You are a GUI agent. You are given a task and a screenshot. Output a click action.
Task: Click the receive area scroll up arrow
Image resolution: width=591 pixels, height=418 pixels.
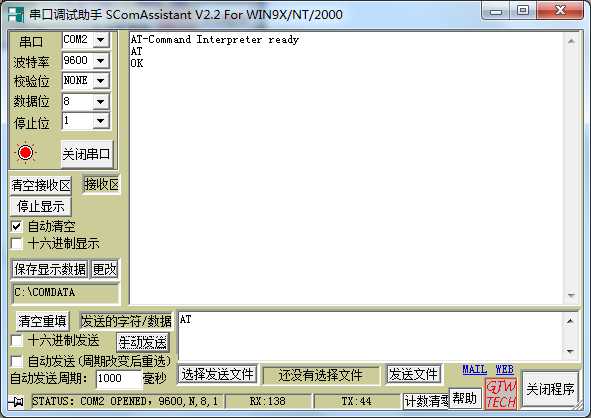[x=571, y=41]
